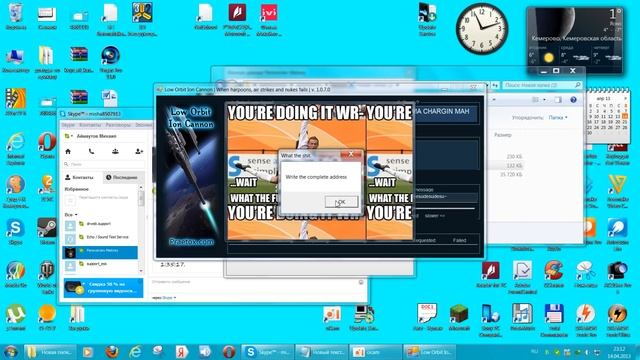This screenshot has width=640, height=360.
Task: Click Skype's phone call icon
Action: [x=91, y=151]
